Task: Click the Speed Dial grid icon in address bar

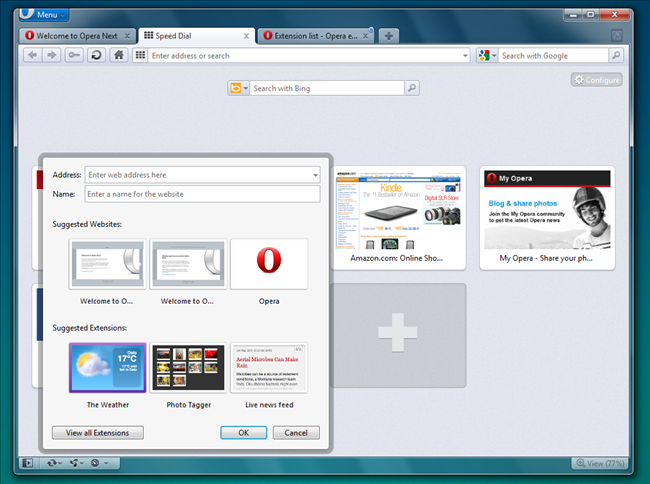Action: (x=141, y=55)
